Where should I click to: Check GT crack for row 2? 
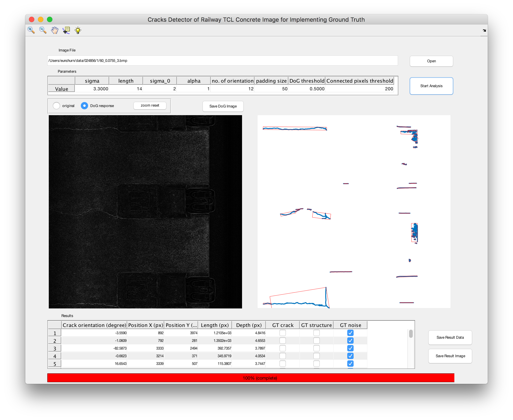282,341
